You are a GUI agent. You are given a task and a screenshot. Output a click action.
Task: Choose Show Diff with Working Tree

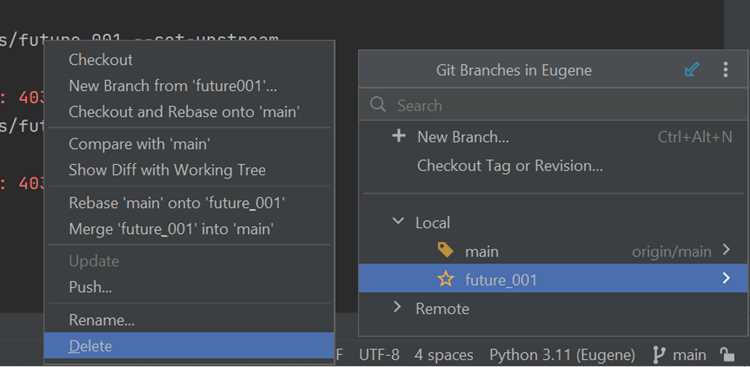pos(189,170)
